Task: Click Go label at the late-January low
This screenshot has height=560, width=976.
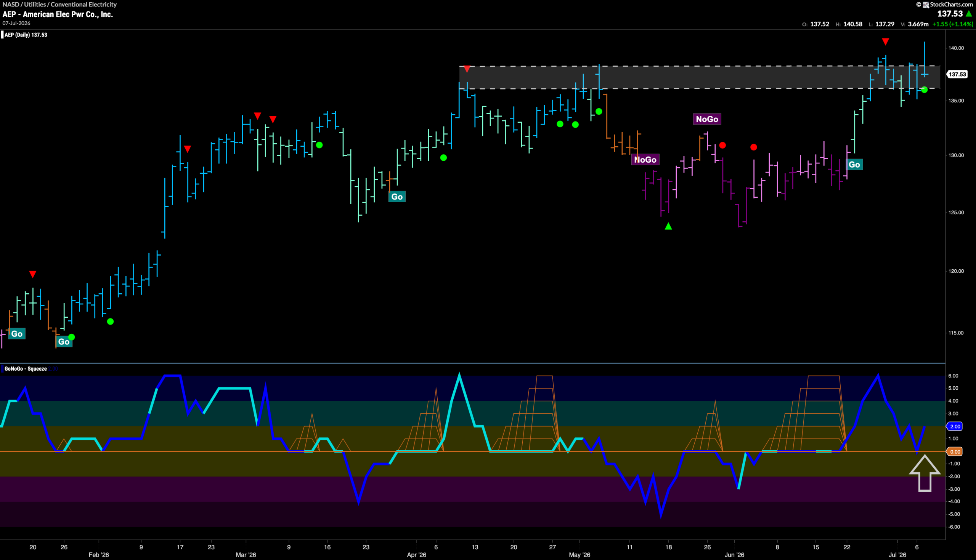Action: coord(64,342)
